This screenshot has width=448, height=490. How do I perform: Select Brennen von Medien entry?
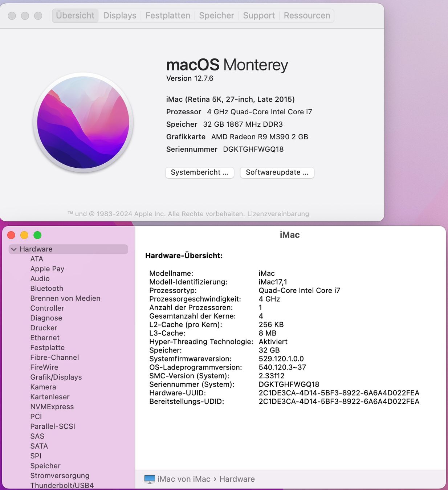[65, 298]
